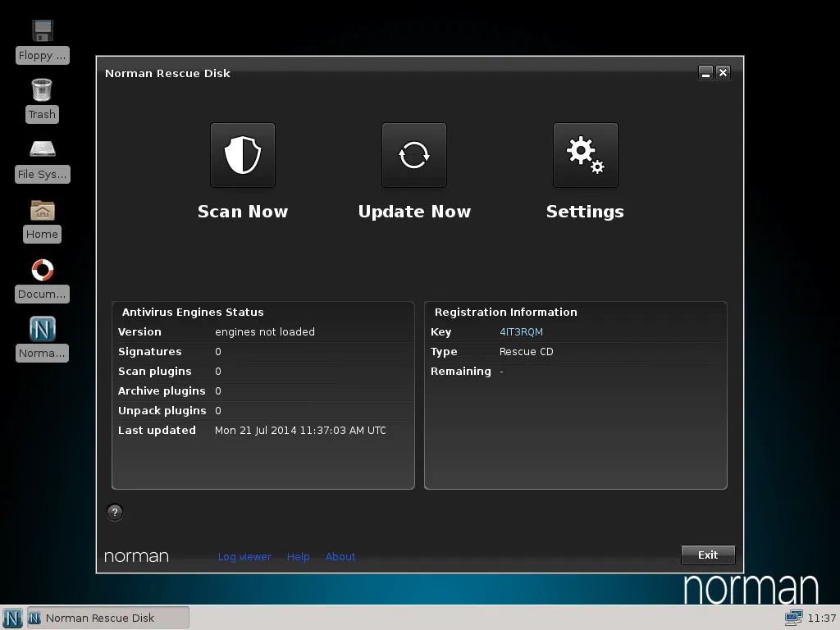
Task: Click the round question mark help icon
Action: [115, 512]
